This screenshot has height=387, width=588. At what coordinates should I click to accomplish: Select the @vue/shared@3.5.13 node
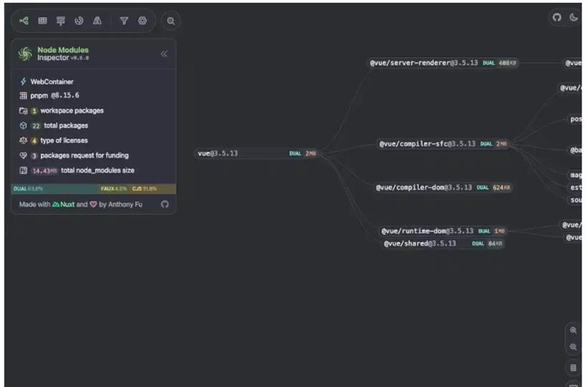[x=443, y=243]
